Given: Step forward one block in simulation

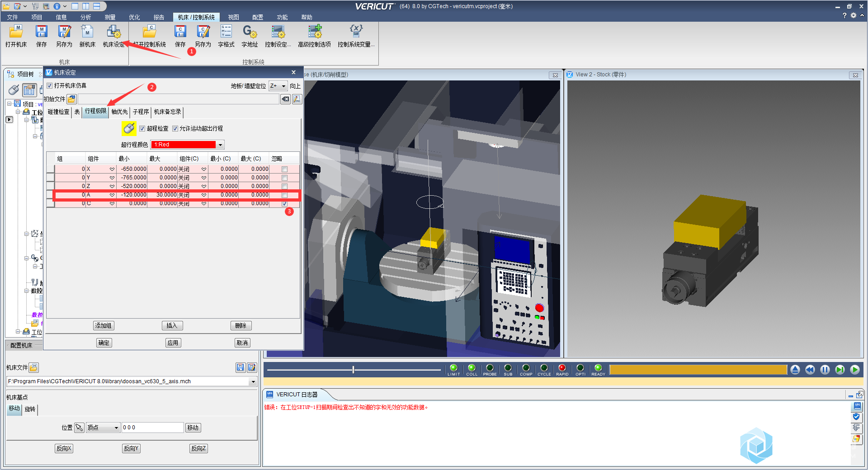Looking at the screenshot, I should coord(840,370).
